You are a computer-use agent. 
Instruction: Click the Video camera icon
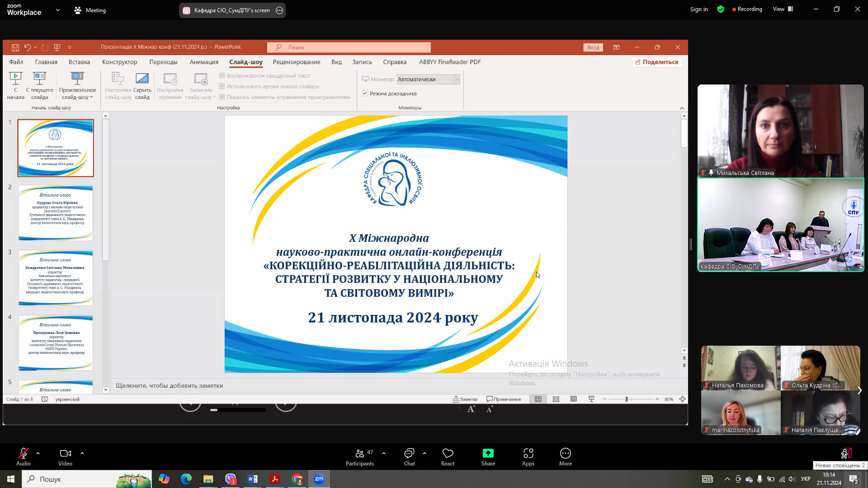pos(65,453)
